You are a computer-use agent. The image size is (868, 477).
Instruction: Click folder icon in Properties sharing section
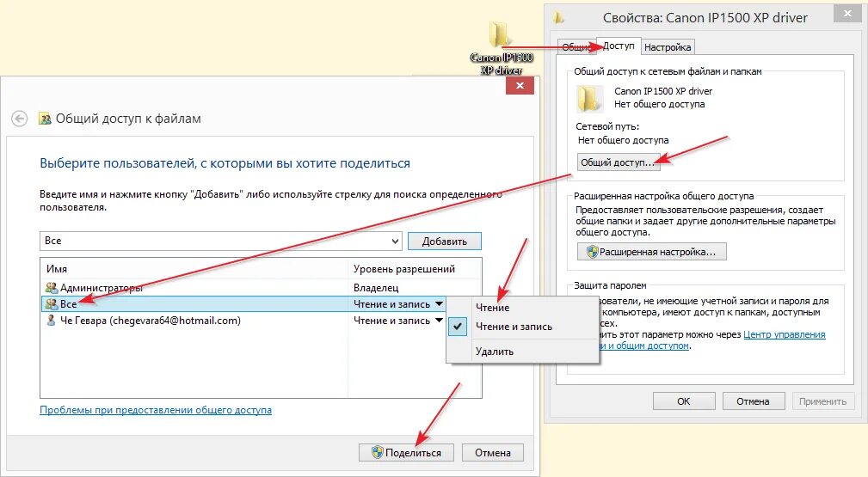point(589,98)
